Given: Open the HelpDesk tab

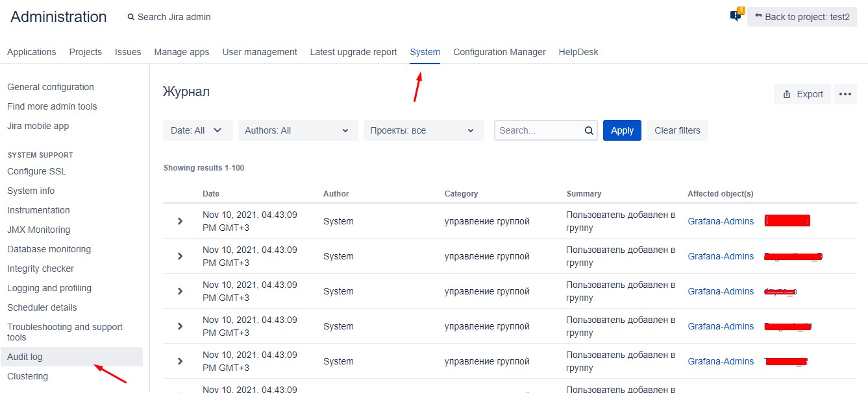Looking at the screenshot, I should 578,52.
